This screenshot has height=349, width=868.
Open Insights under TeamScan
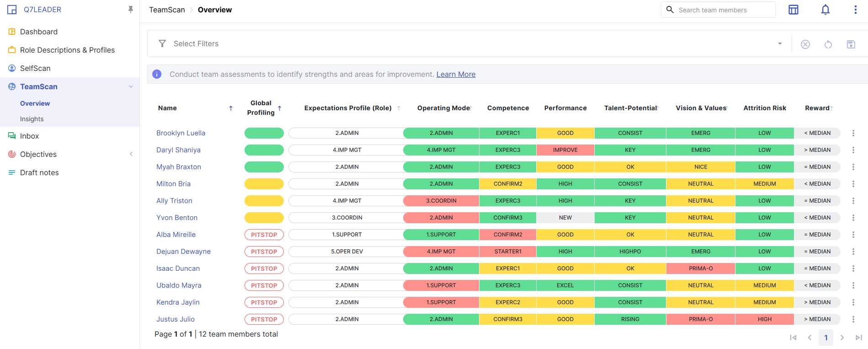32,119
